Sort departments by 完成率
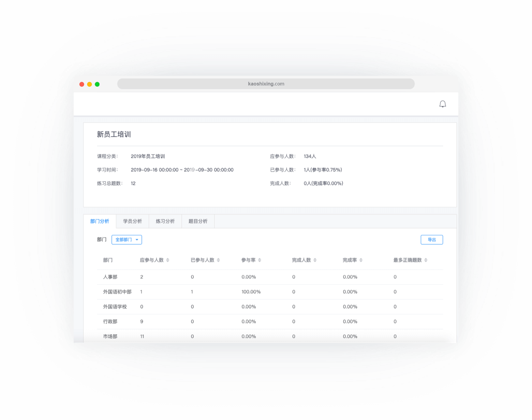The height and width of the screenshot is (420, 532). click(x=361, y=260)
